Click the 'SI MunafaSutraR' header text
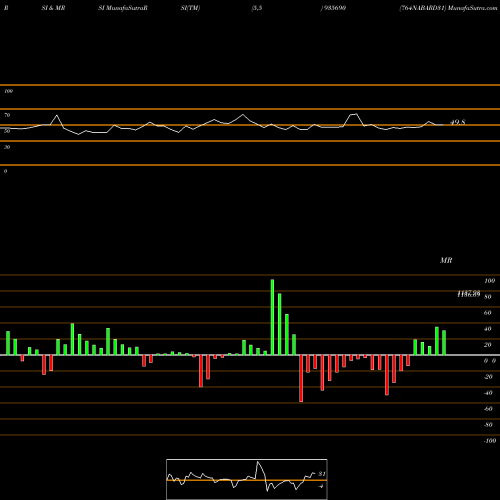 123,8
